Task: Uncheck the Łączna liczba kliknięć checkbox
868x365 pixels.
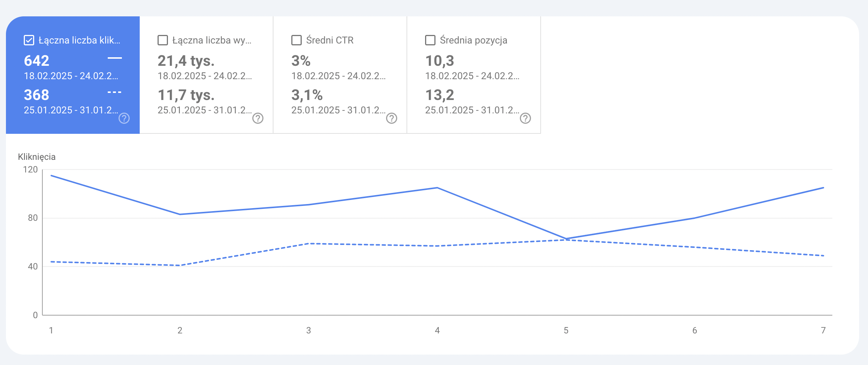Action: point(29,40)
